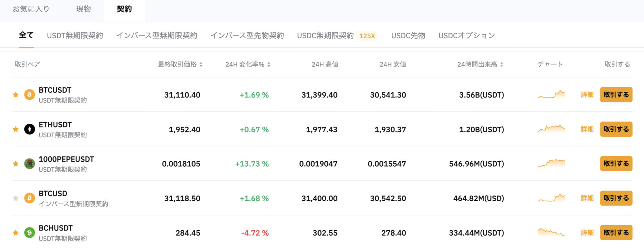This screenshot has width=644, height=249.
Task: Open the BCHUSDT mini chart
Action: (x=551, y=232)
